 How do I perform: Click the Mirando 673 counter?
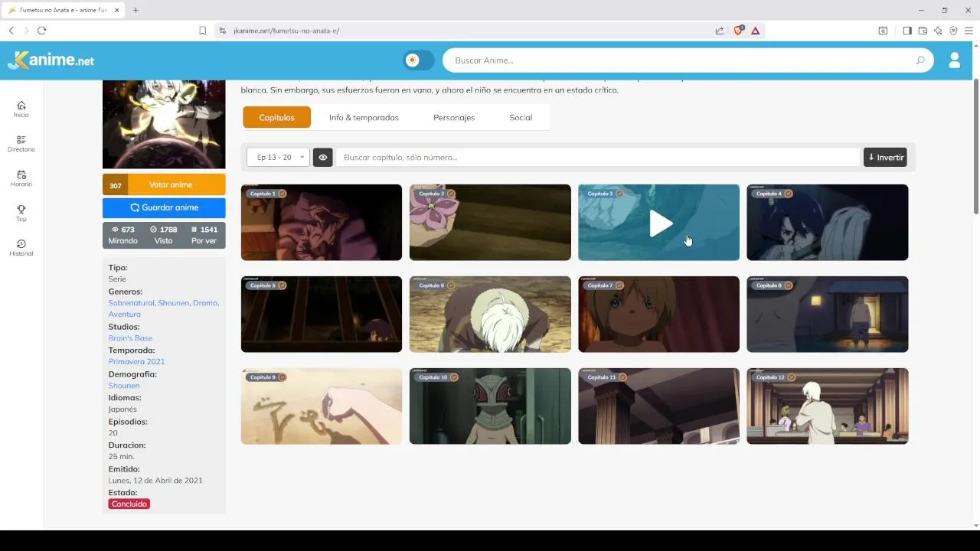tap(123, 235)
